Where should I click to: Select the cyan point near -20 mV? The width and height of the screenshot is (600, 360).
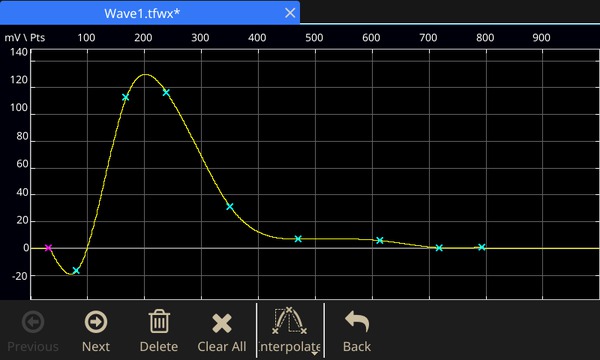click(76, 270)
